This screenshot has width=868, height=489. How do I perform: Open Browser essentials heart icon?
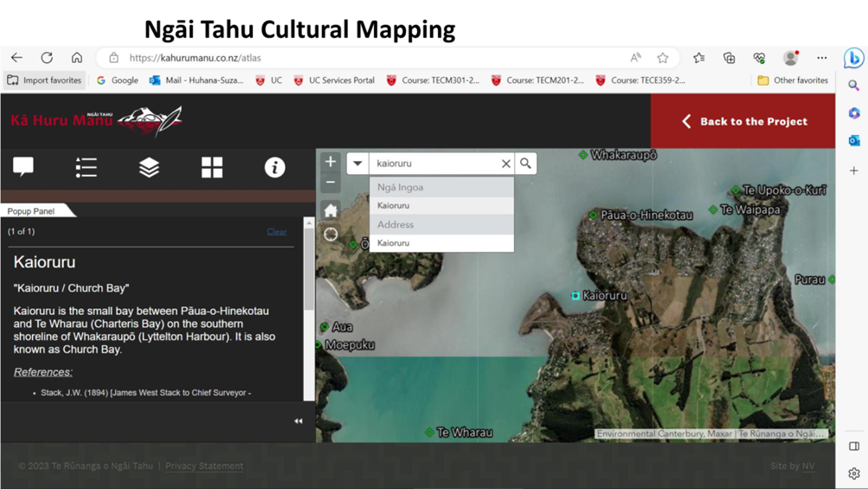(759, 58)
